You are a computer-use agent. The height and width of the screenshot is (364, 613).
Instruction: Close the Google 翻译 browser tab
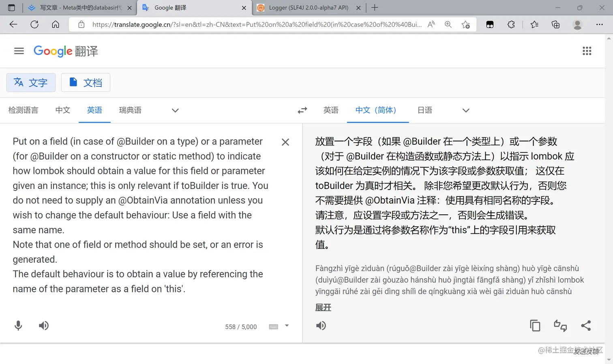[x=244, y=8]
